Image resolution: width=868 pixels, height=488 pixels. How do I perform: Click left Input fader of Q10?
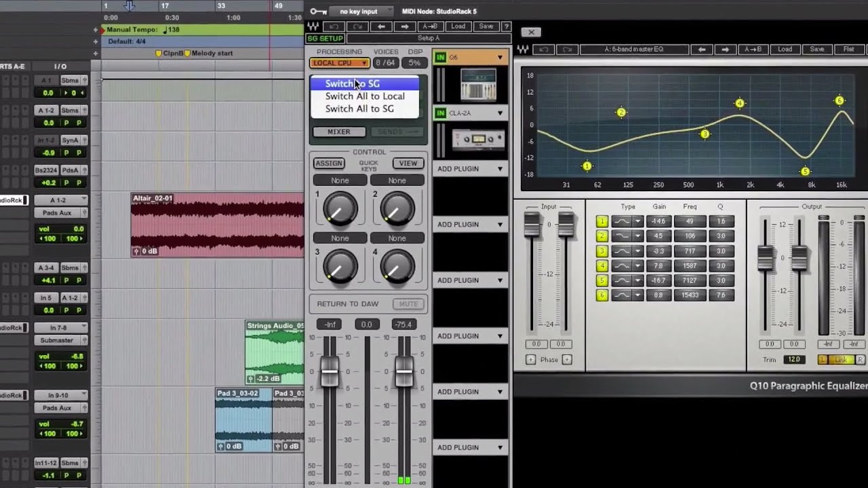(x=532, y=225)
